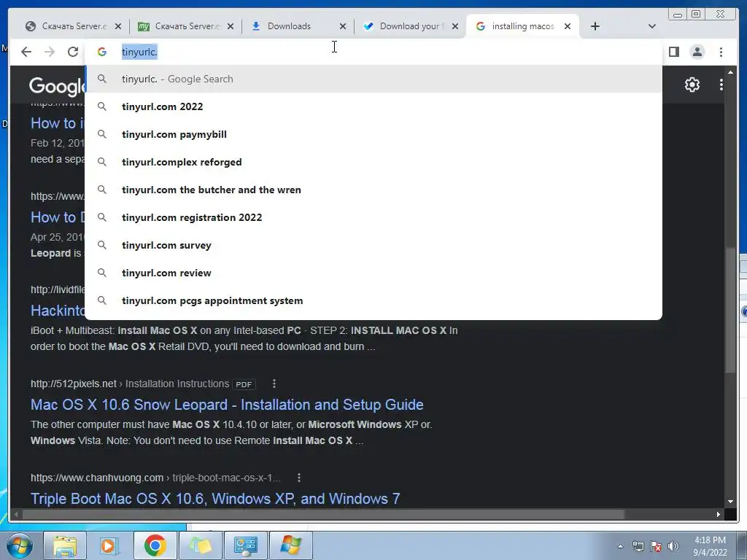
Task: Open the Chrome profile avatar icon
Action: pyautogui.click(x=697, y=52)
